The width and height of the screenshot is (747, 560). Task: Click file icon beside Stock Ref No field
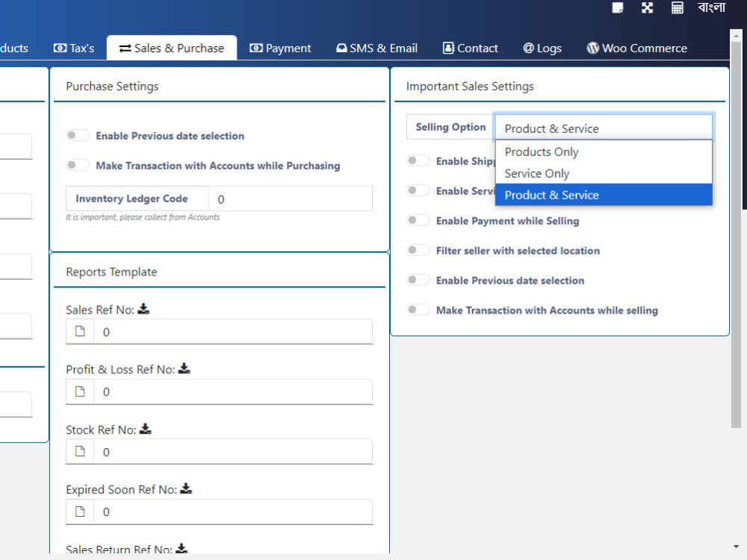(x=80, y=452)
